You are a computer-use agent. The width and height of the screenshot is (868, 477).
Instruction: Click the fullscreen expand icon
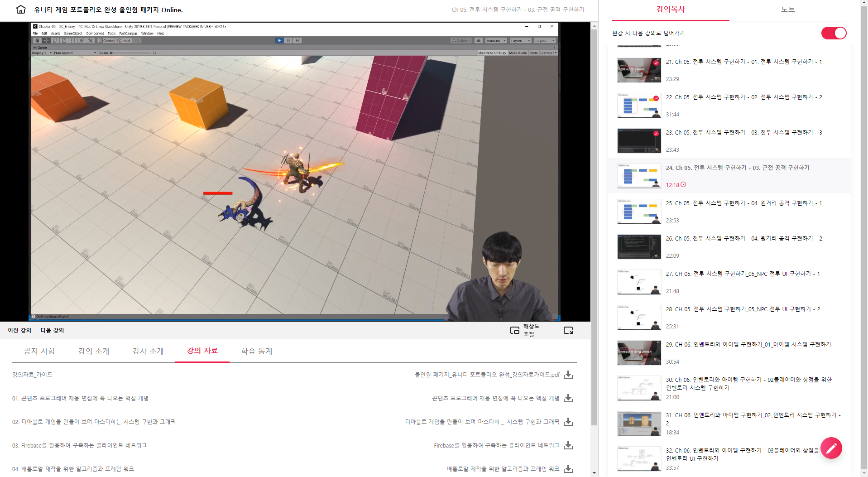click(568, 330)
